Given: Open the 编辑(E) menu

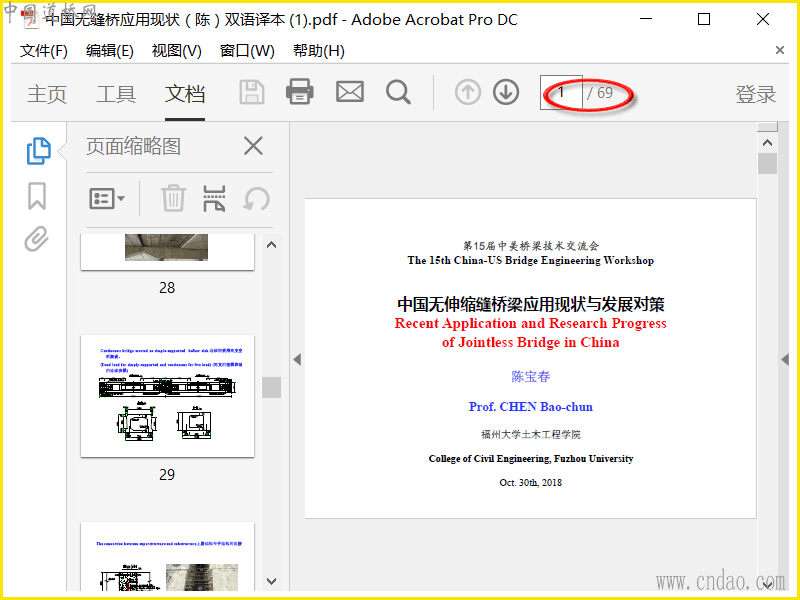Looking at the screenshot, I should pos(110,51).
